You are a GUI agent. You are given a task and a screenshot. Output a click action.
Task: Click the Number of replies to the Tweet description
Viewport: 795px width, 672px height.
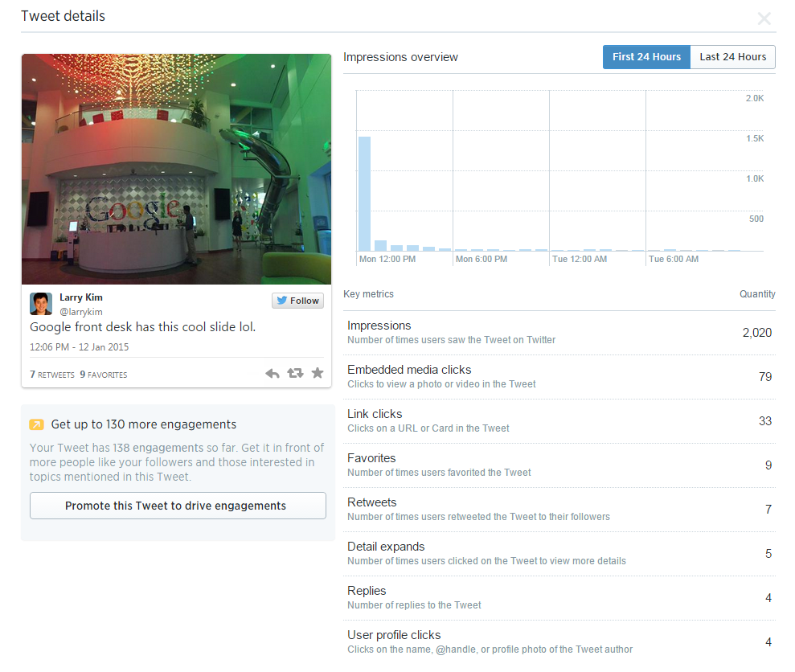click(x=414, y=605)
